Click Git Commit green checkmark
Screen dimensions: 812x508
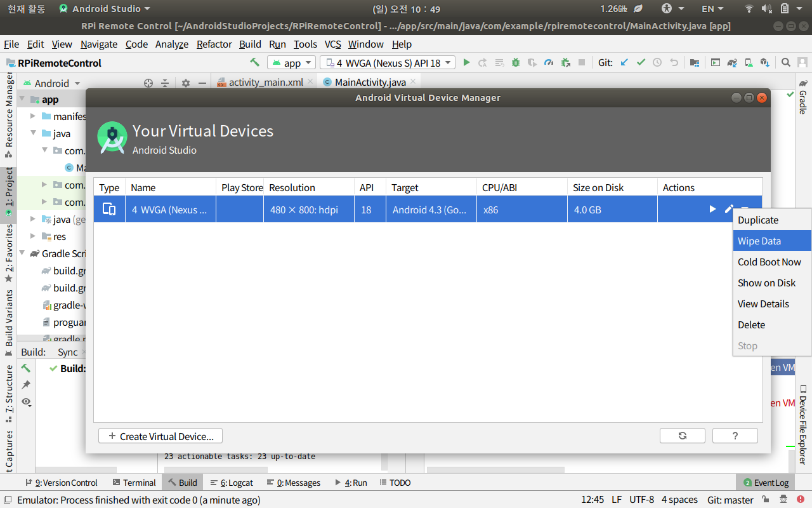[641, 62]
